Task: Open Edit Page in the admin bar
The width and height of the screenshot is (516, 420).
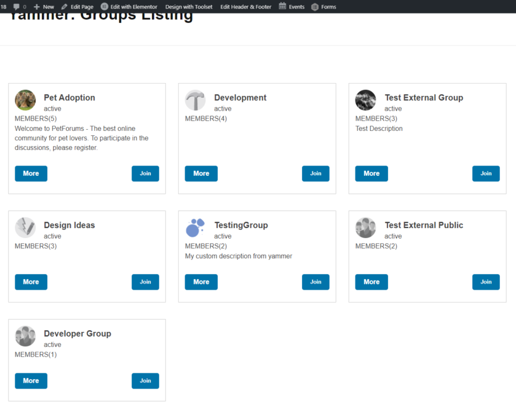Action: 77,7
